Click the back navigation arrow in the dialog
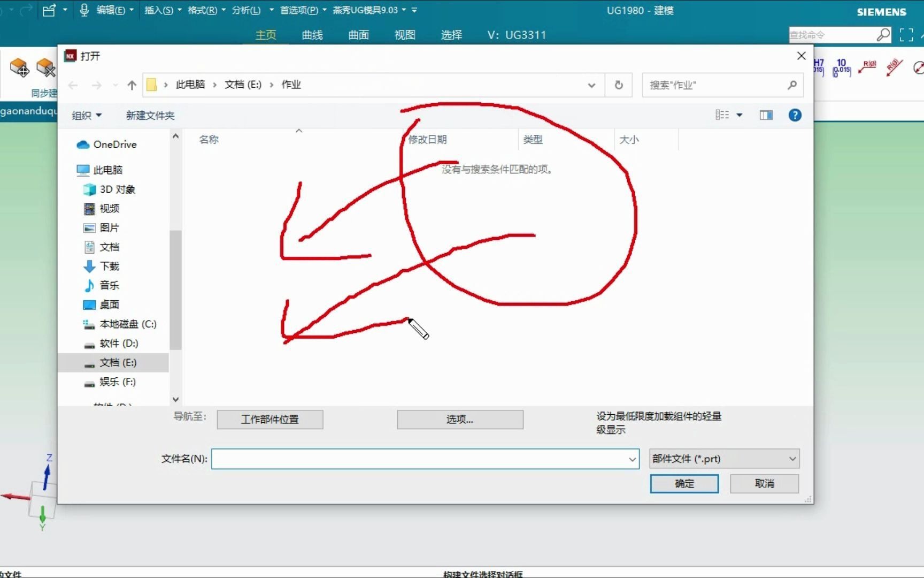This screenshot has width=924, height=578. pos(73,85)
